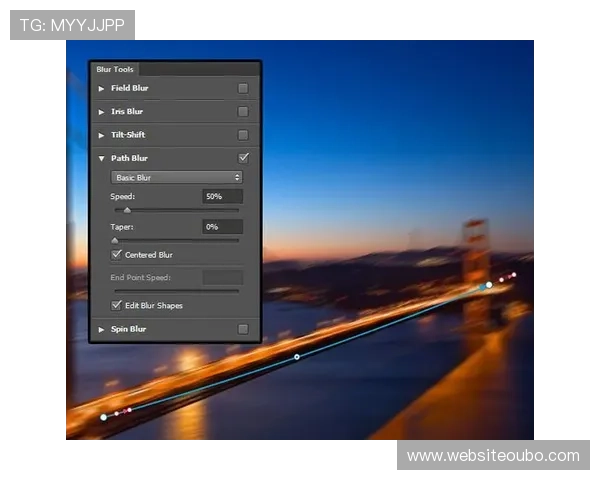Viewport: 600px width, 480px height.
Task: Click the Speed slider handle
Action: [x=127, y=211]
